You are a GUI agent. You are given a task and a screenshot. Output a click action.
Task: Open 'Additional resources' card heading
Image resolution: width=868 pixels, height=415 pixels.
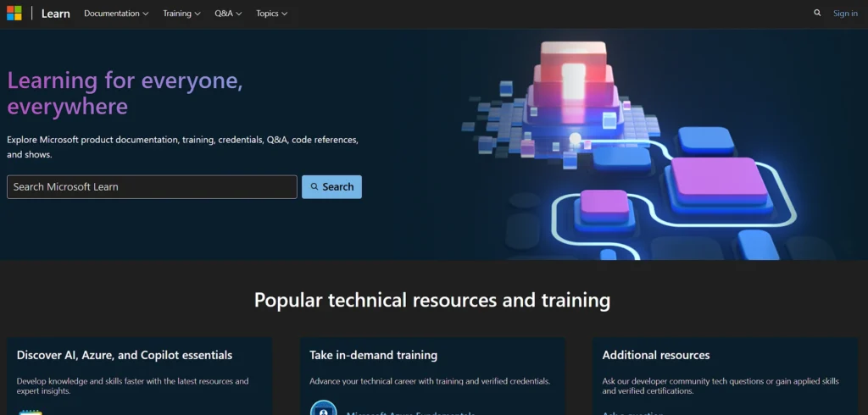pos(656,355)
